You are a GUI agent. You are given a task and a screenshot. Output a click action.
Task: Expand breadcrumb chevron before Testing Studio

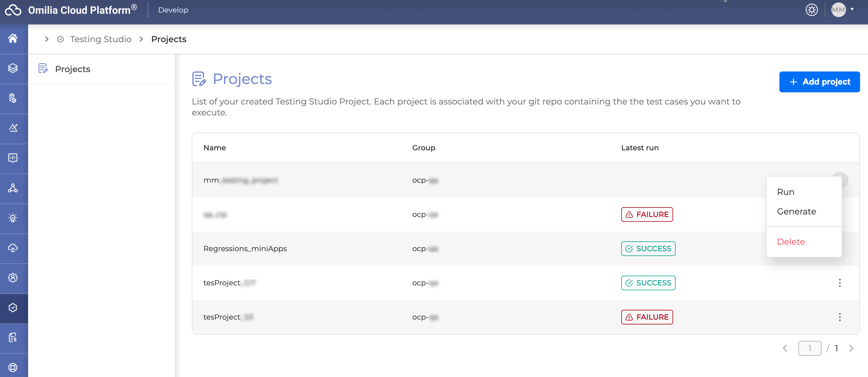click(47, 39)
